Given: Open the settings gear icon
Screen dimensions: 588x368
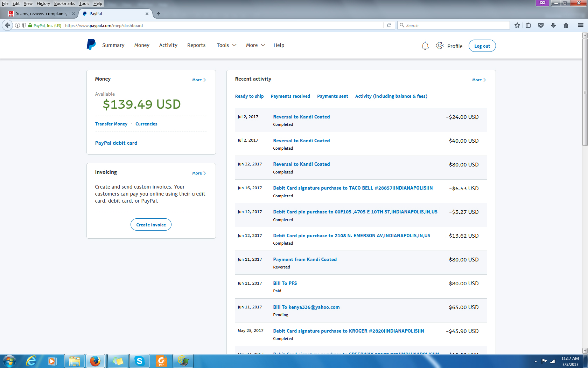Looking at the screenshot, I should pyautogui.click(x=440, y=46).
